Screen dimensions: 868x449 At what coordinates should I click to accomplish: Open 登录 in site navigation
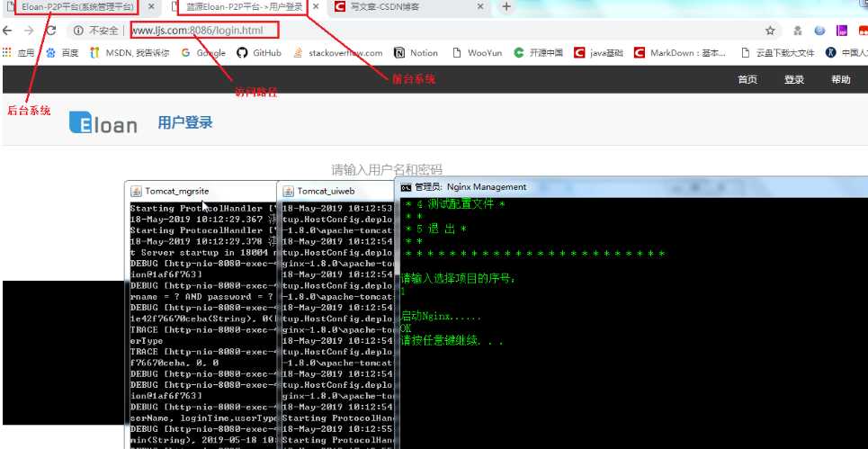tap(794, 80)
